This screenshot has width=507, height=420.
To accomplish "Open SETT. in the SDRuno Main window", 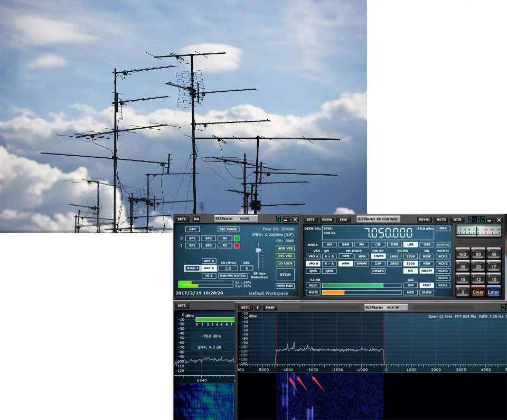I will pos(182,219).
